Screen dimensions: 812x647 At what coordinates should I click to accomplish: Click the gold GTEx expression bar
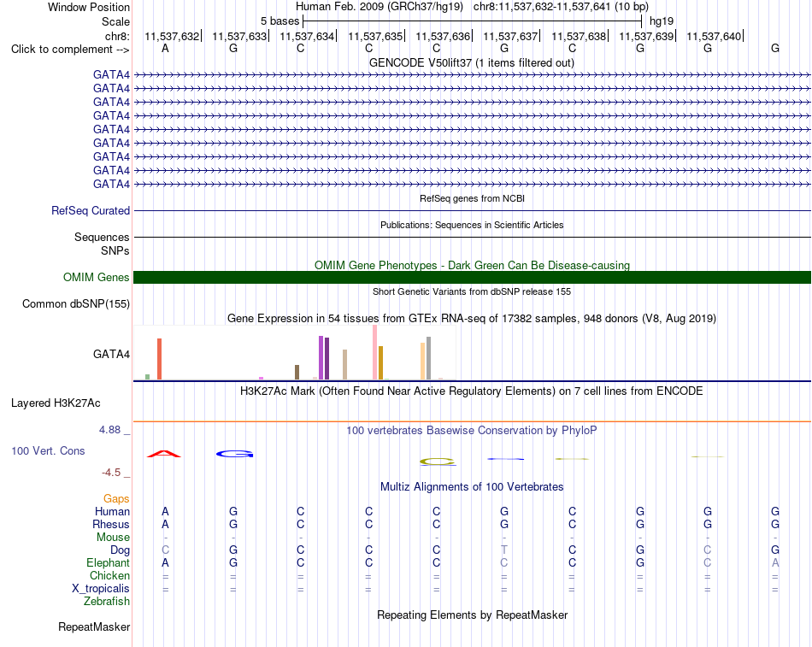tap(380, 362)
